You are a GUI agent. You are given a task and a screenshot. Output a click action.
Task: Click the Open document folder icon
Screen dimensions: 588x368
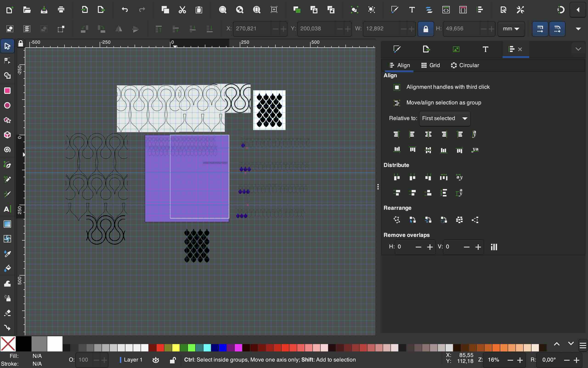click(x=27, y=10)
